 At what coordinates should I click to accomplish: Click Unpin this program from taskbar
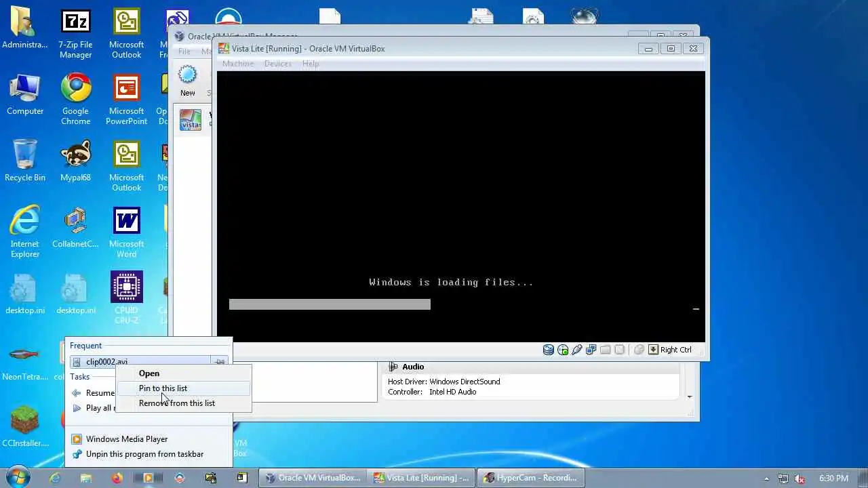click(x=149, y=454)
